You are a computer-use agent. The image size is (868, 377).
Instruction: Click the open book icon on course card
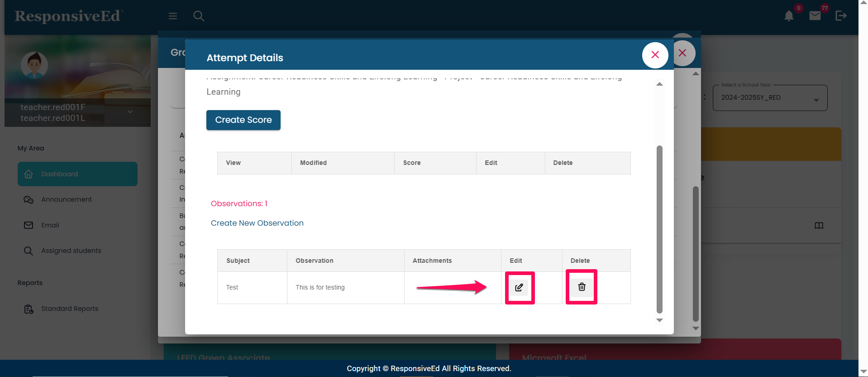coord(819,226)
